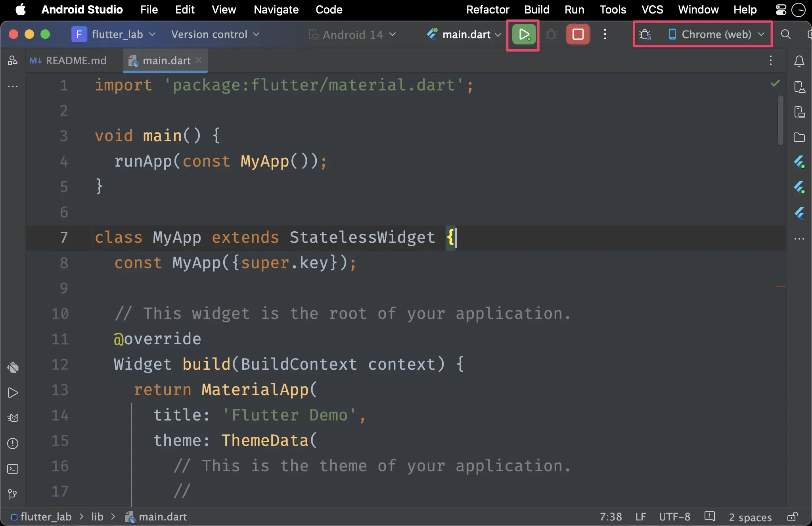Screen dimensions: 812x526
Task: Open the Build menu
Action: tap(537, 10)
